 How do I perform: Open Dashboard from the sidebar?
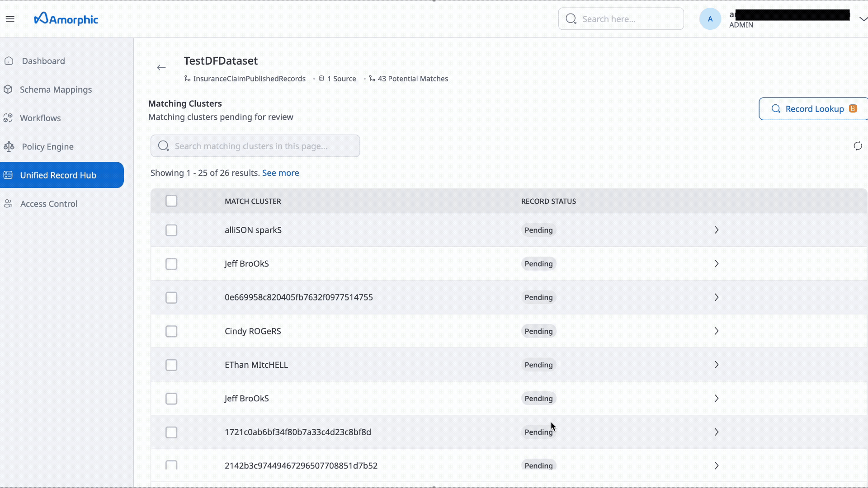tap(43, 61)
